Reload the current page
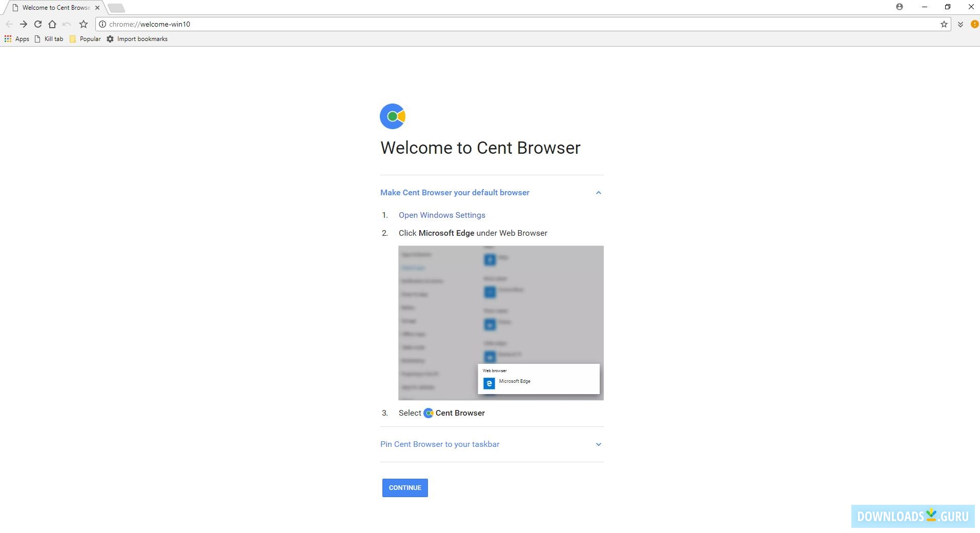980x533 pixels. coord(38,24)
